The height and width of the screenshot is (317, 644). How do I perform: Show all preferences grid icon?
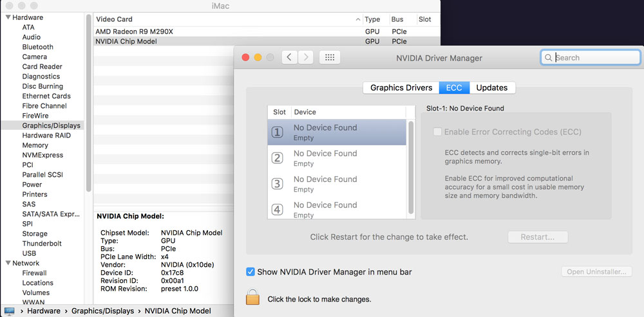click(329, 57)
